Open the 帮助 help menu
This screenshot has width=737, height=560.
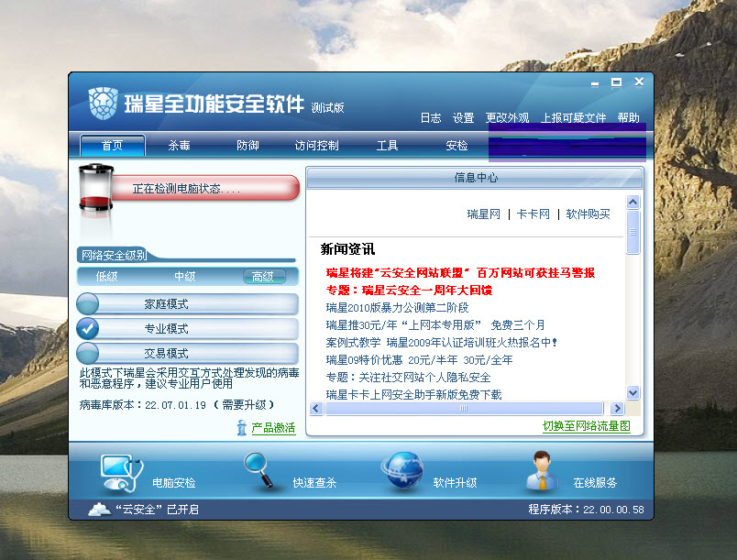point(629,118)
